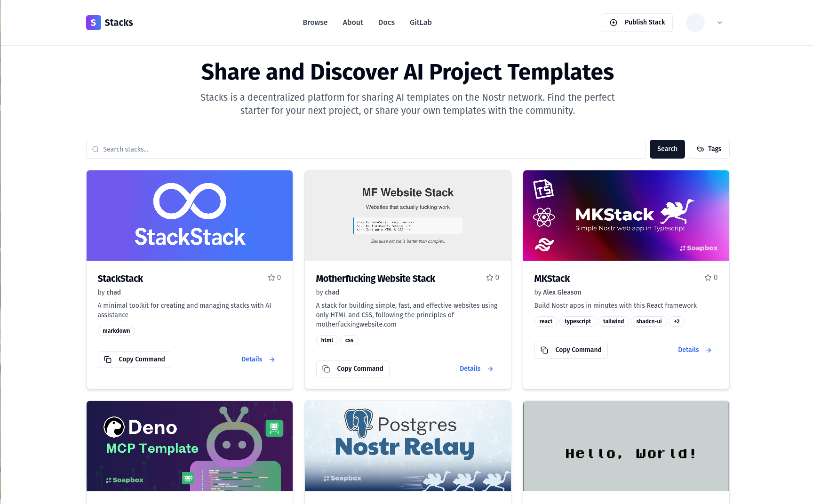Click the arrow icon beside StackStack's Details link
Viewport: 813px width, 504px height.
272,359
